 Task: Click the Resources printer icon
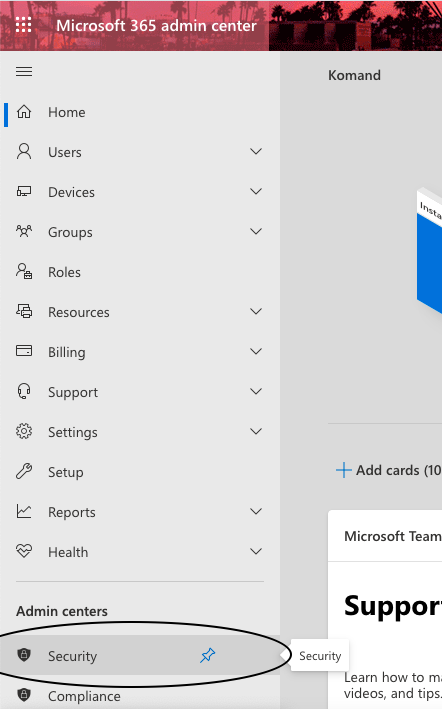pyautogui.click(x=24, y=311)
